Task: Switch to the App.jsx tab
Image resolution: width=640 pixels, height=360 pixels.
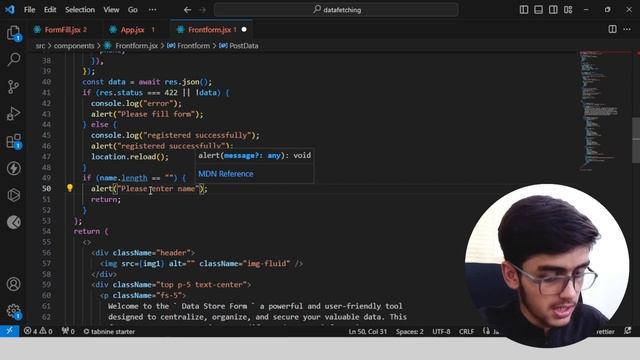Action: click(x=132, y=29)
